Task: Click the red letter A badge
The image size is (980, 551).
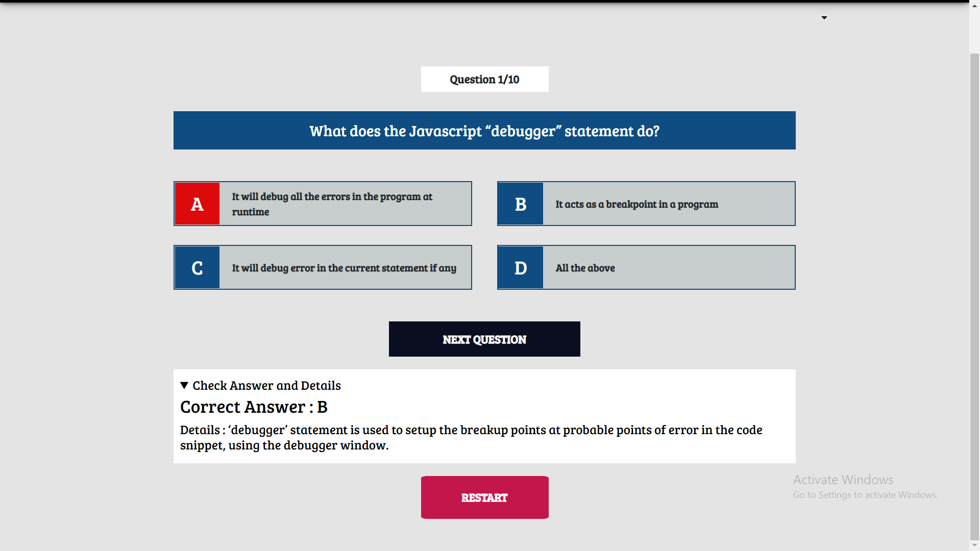Action: [x=197, y=204]
